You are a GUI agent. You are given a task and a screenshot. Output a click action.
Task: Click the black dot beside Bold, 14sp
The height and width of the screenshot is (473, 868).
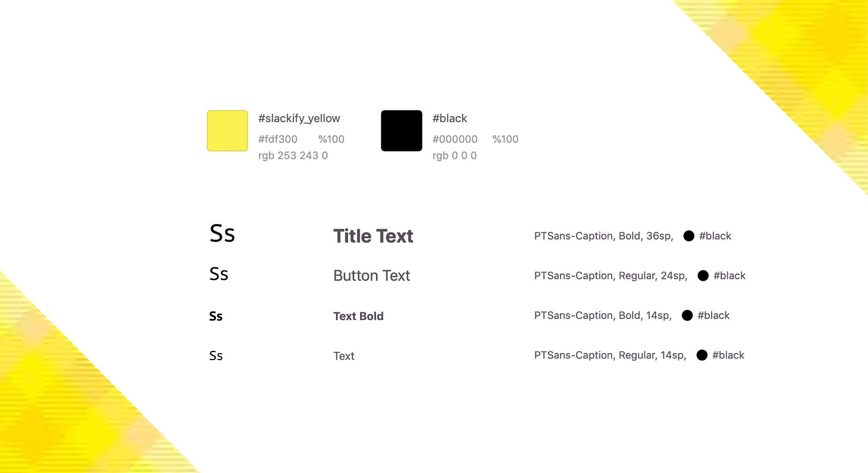pyautogui.click(x=687, y=316)
